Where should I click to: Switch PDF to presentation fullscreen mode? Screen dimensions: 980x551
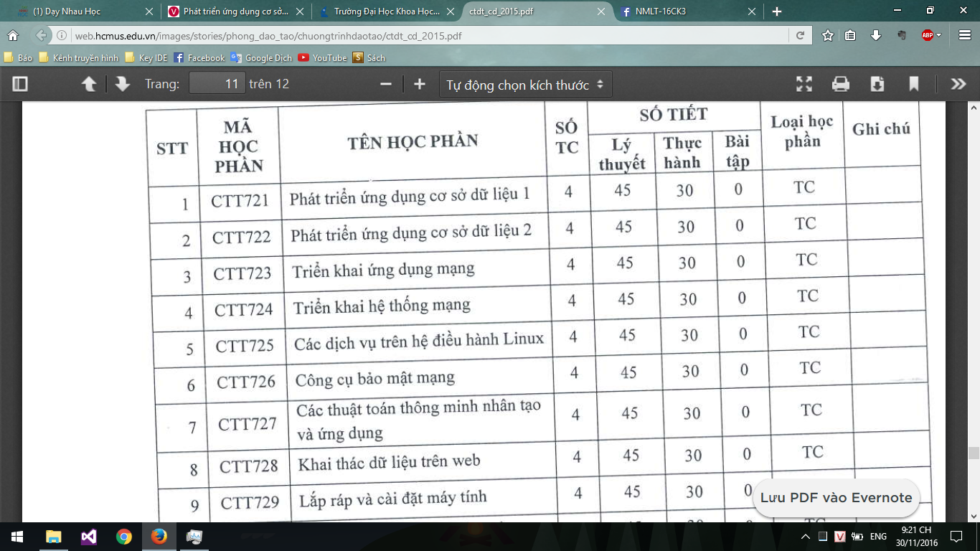[x=804, y=84]
